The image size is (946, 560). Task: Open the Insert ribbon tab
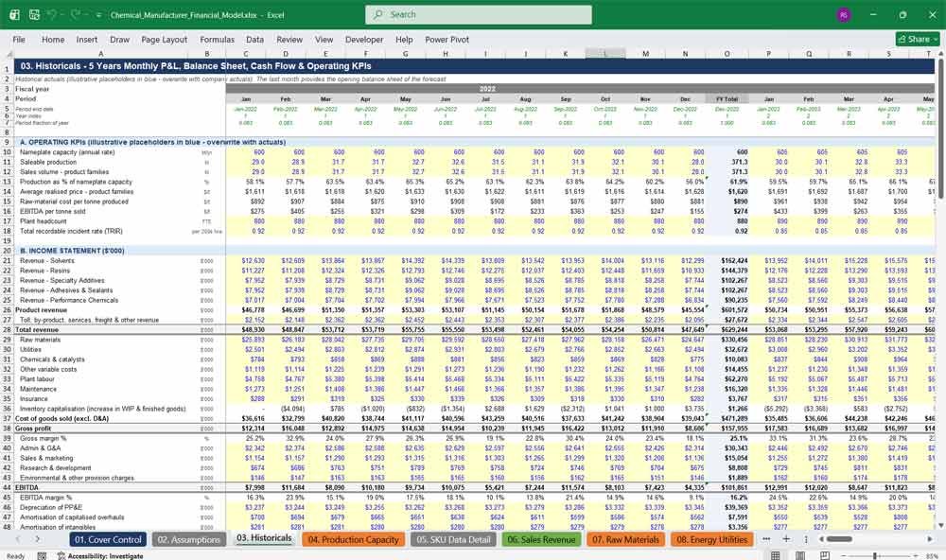pyautogui.click(x=87, y=39)
